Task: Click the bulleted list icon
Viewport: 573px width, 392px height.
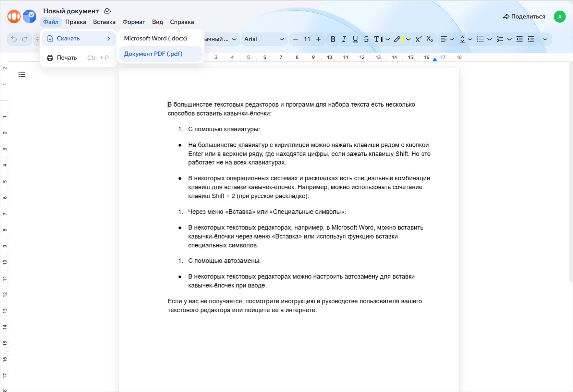Action: (x=480, y=39)
